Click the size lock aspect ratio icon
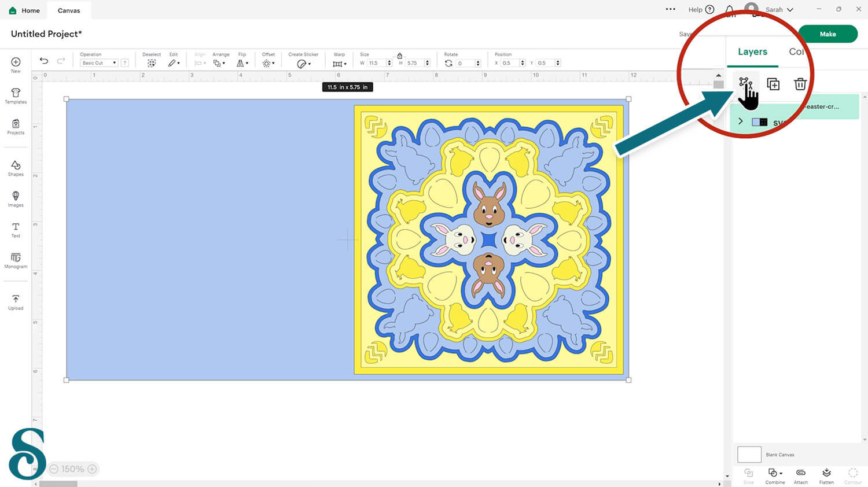 coord(399,56)
